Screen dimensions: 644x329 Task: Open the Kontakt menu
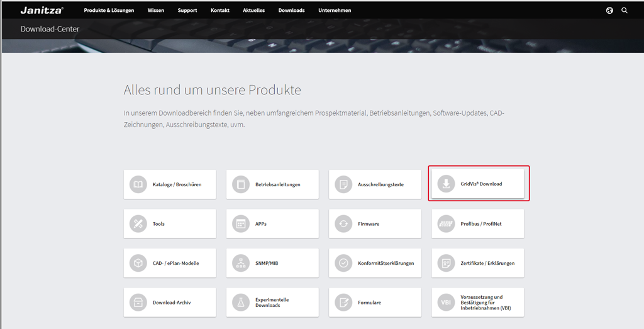click(219, 10)
